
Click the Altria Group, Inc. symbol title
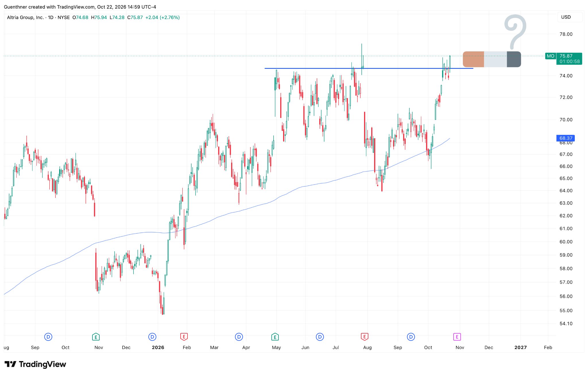click(25, 17)
